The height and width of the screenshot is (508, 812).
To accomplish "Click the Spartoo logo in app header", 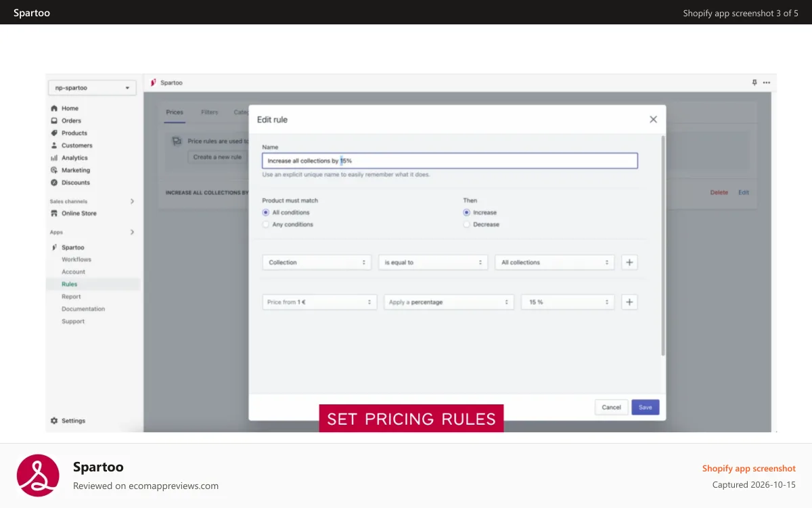I will point(154,83).
